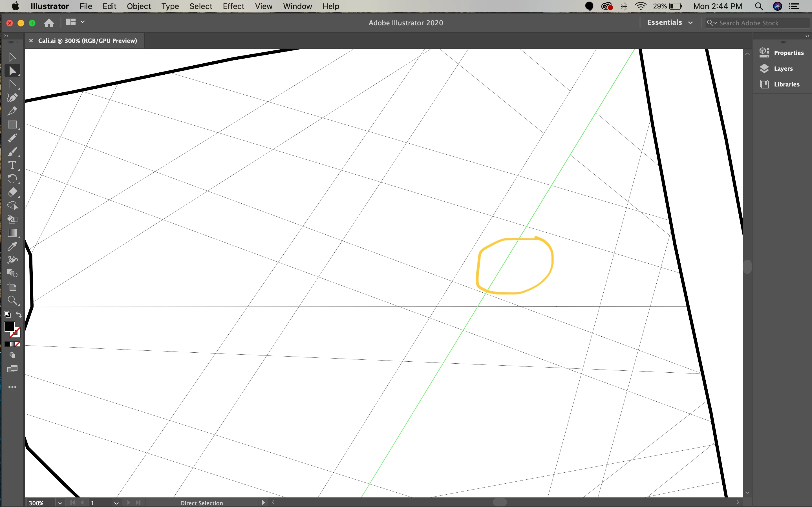Select the Zoom magnifier tool
812x507 pixels.
[x=12, y=301]
